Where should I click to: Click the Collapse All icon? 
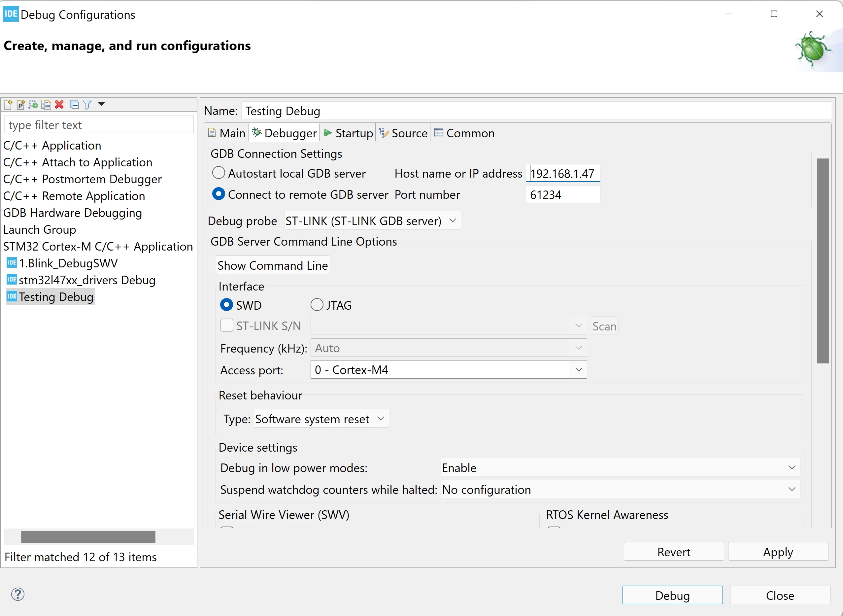click(x=75, y=104)
